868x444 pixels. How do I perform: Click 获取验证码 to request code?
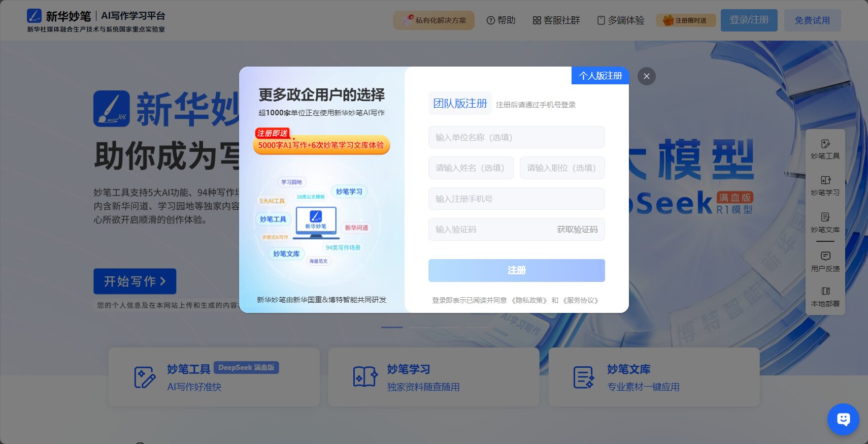(577, 230)
